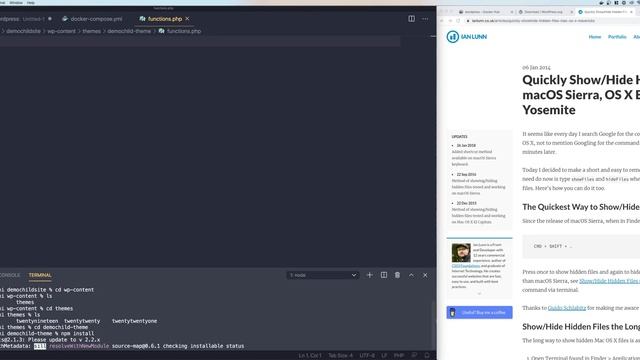Close the terminal panel with the X
Viewport: 640px width, 360px height.
click(425, 275)
